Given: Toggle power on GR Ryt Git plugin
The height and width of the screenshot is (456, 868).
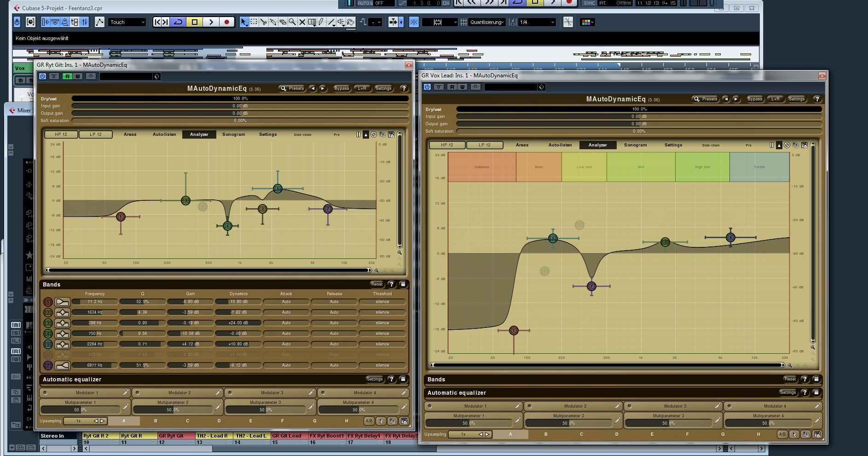Looking at the screenshot, I should coord(43,76).
